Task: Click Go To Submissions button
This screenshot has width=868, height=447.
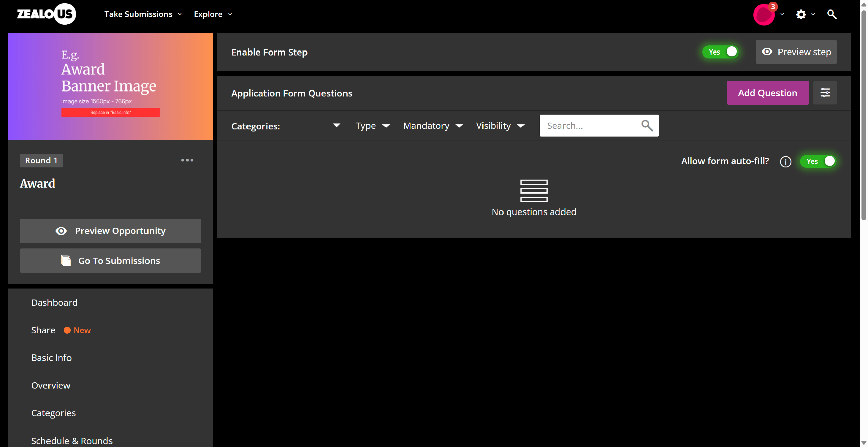Action: click(x=111, y=261)
